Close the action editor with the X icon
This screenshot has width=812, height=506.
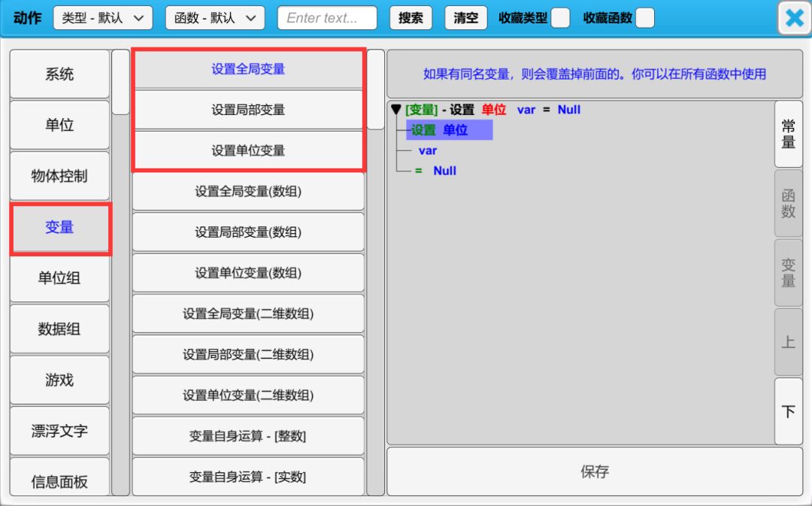(x=794, y=18)
